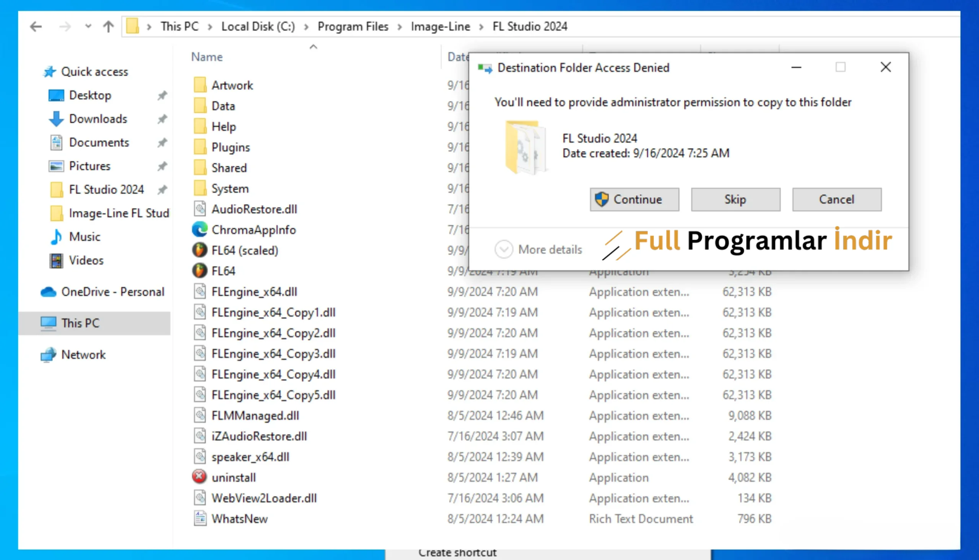
Task: Expand chevron after This PC breadcrumb
Action: [x=210, y=26]
